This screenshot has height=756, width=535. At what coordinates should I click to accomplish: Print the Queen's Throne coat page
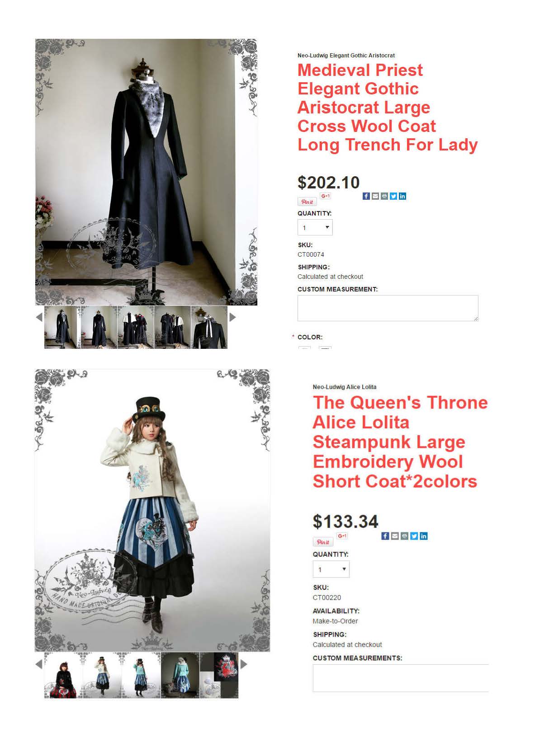(404, 536)
